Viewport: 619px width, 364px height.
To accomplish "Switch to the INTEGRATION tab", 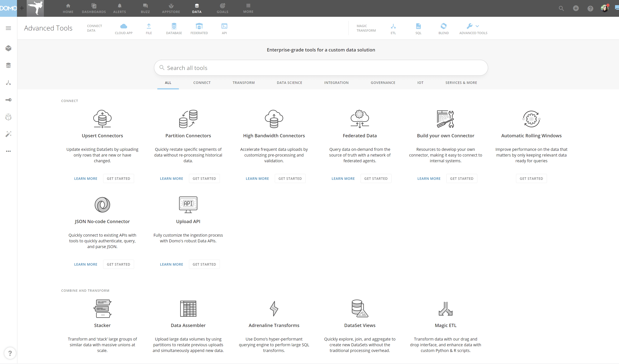I will tap(336, 83).
